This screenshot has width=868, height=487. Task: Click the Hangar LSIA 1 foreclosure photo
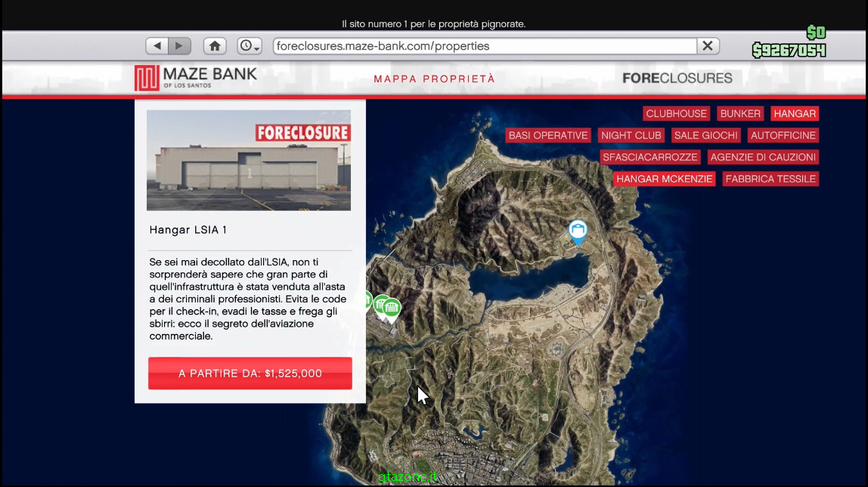(x=249, y=160)
